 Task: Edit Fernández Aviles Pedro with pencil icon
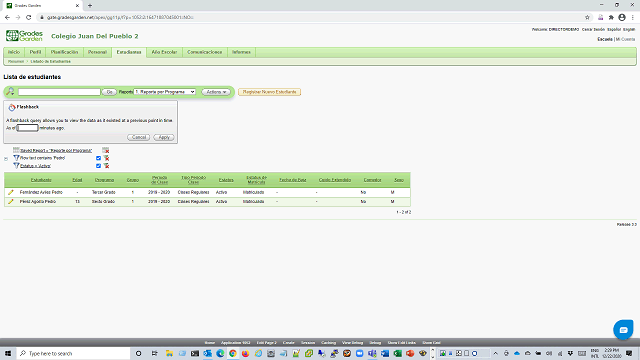[11, 192]
